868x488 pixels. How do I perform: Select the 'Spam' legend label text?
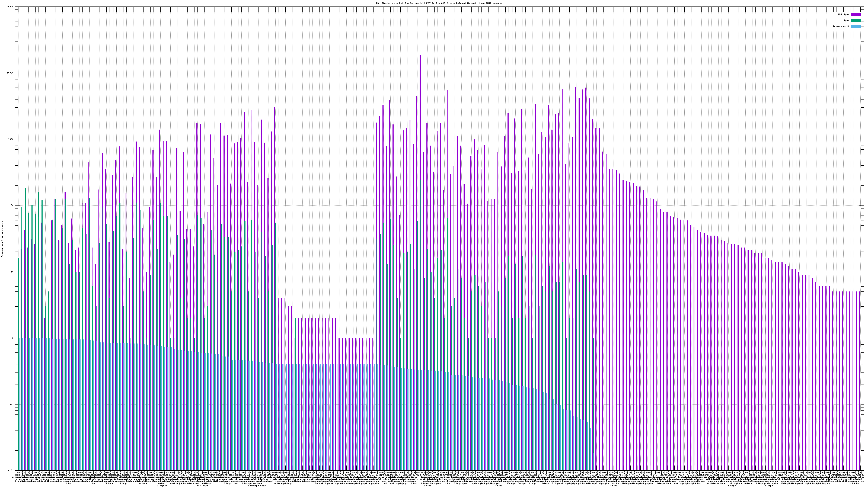[846, 21]
